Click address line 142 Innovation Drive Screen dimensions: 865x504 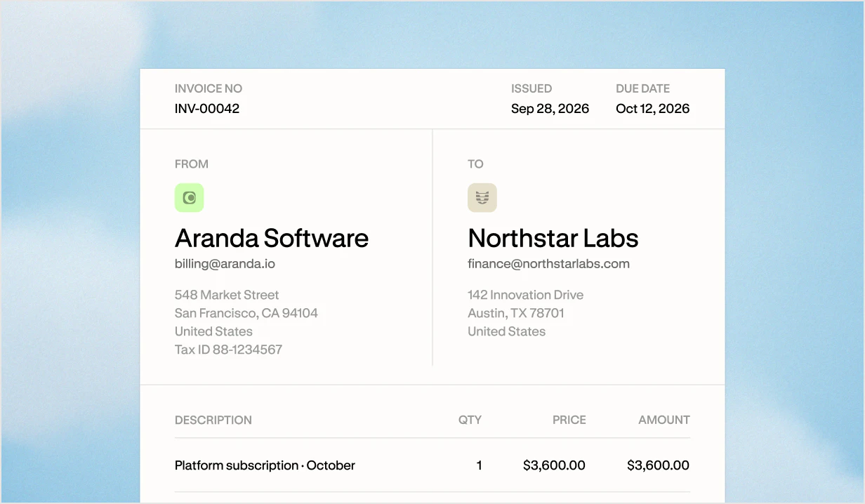point(526,295)
